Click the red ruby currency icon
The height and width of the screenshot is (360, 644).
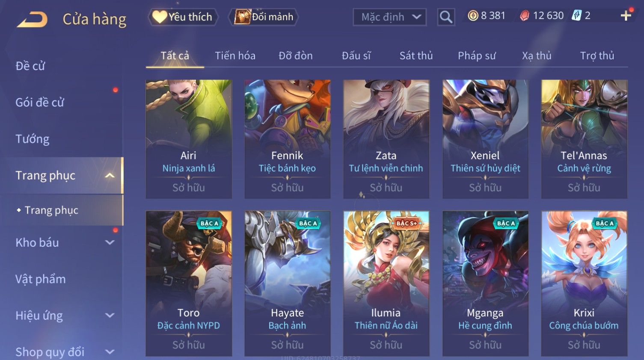tap(525, 16)
